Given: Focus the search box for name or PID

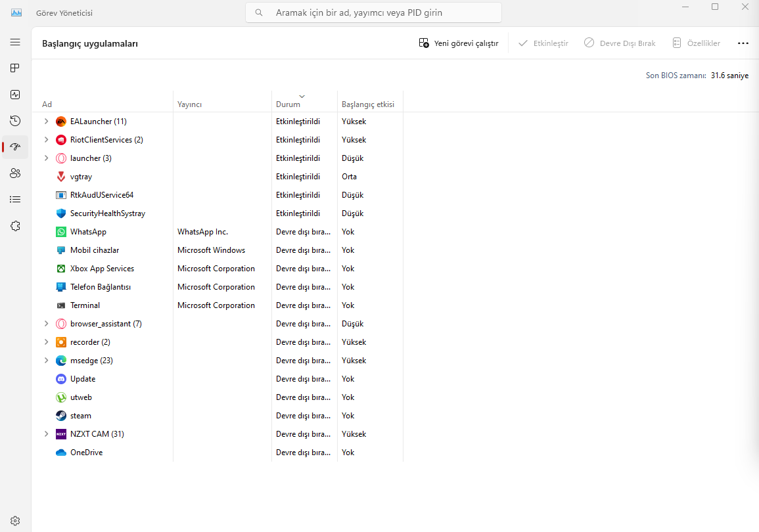Looking at the screenshot, I should (373, 12).
